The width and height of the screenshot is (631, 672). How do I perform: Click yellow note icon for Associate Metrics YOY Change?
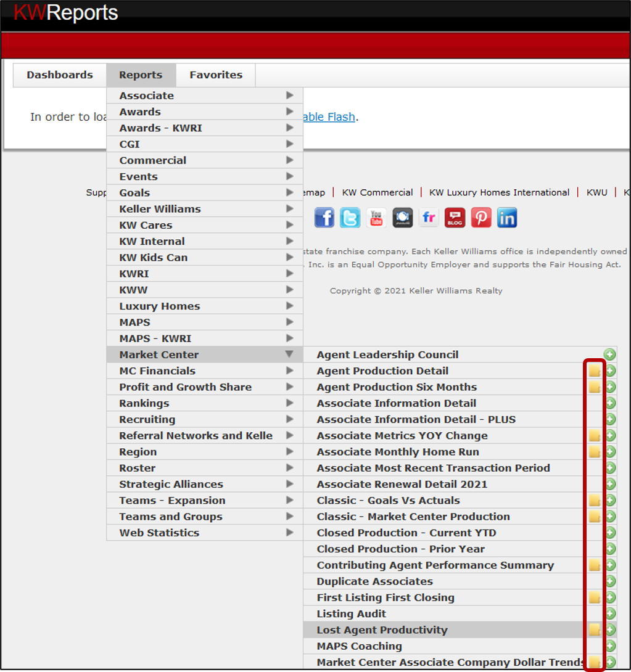point(595,435)
